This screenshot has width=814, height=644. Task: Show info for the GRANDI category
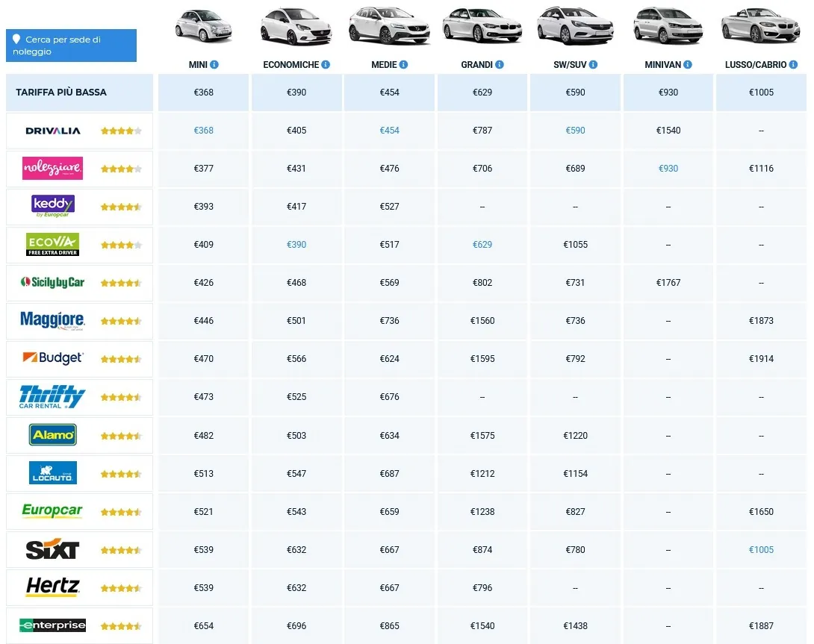[x=500, y=65]
